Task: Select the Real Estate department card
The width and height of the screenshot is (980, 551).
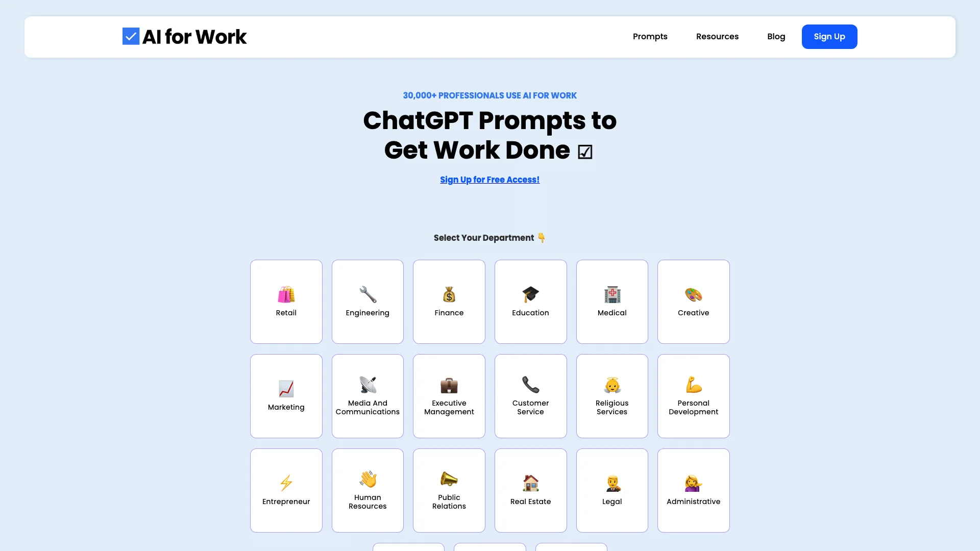Action: click(530, 490)
